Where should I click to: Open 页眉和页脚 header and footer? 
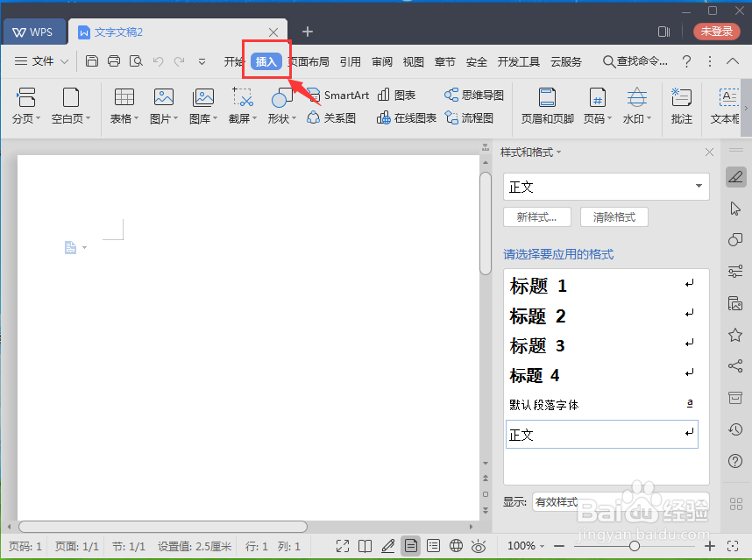coord(547,106)
